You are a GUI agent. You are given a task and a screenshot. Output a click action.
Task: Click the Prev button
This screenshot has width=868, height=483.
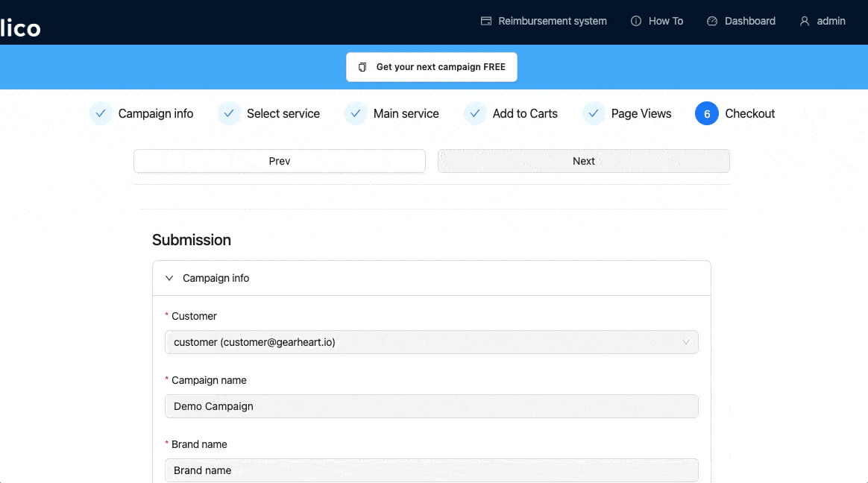280,161
